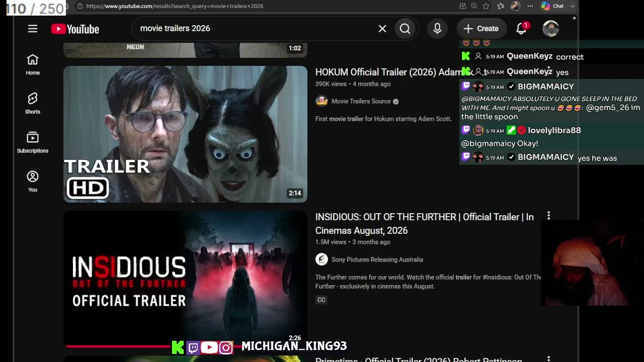The height and width of the screenshot is (362, 644).
Task: Click the magnifier search button
Action: pyautogui.click(x=405, y=29)
